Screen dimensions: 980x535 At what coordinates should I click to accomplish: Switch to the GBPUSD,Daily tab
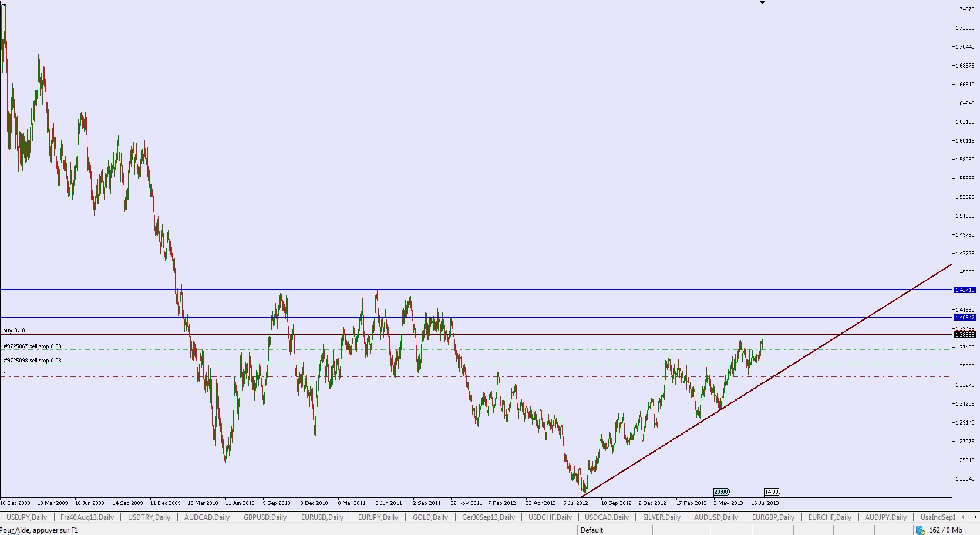[x=265, y=517]
